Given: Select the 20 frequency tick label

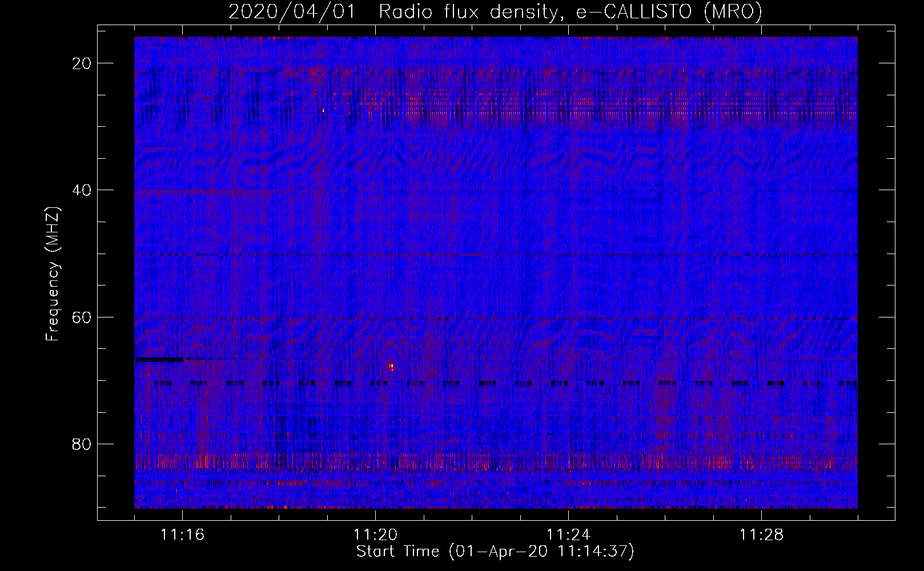Looking at the screenshot, I should tap(82, 63).
